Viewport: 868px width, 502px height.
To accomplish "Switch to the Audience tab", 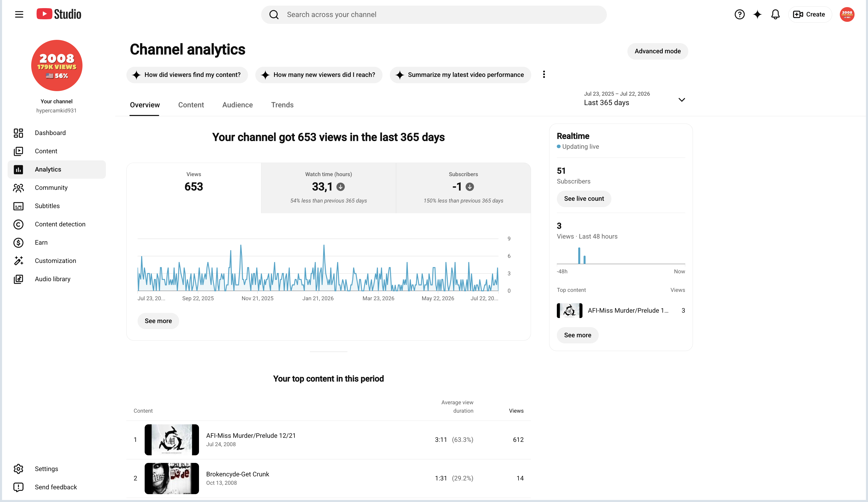I will [237, 105].
